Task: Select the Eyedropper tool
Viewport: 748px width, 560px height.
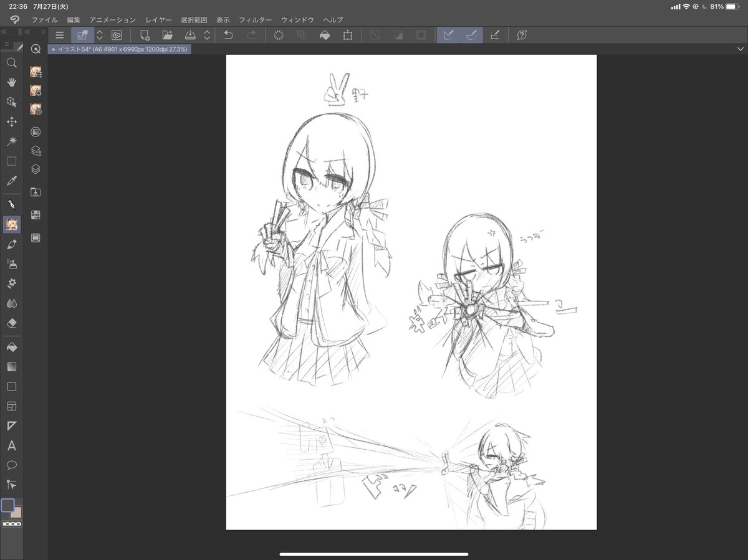Action: pos(11,181)
